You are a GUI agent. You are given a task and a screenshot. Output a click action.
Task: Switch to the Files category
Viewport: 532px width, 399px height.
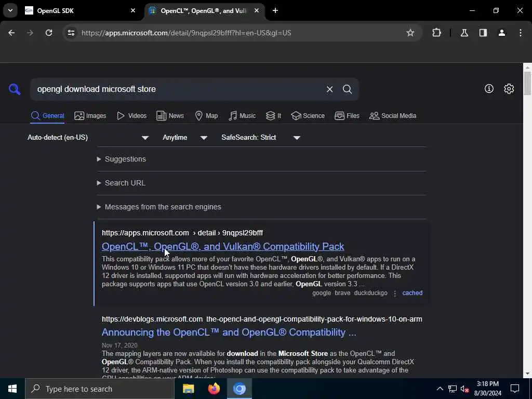coord(347,116)
